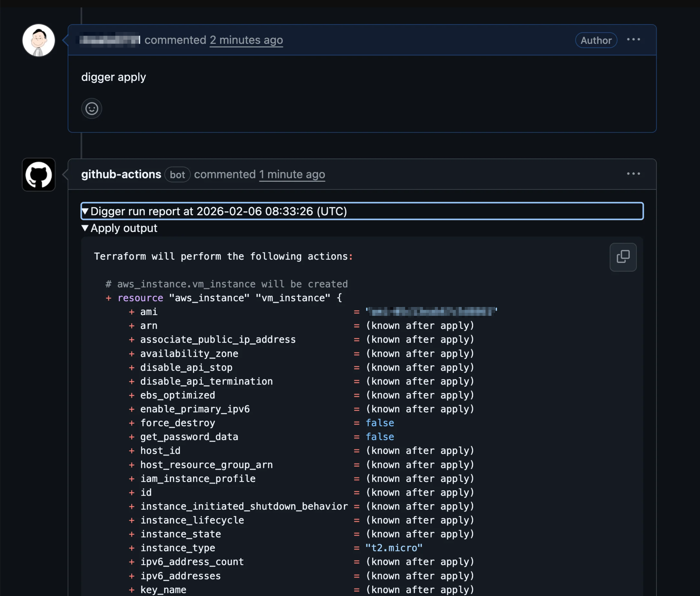This screenshot has height=596, width=700.
Task: Click the github-actions Octocat avatar
Action: [38, 175]
